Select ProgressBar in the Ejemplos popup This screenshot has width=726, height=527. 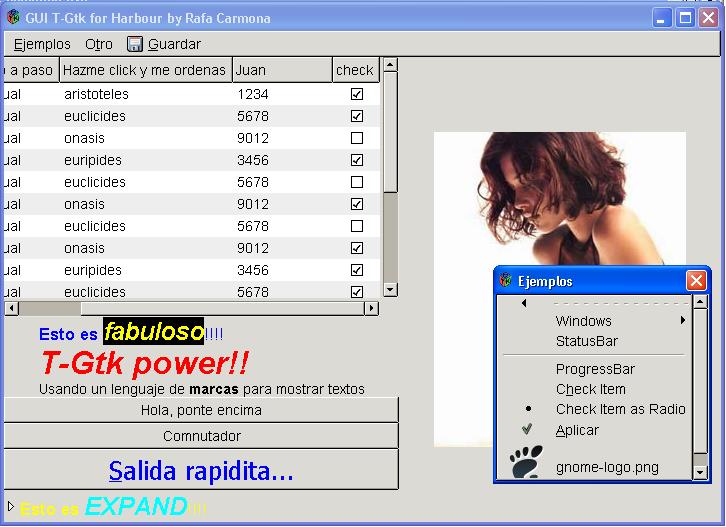pyautogui.click(x=594, y=369)
